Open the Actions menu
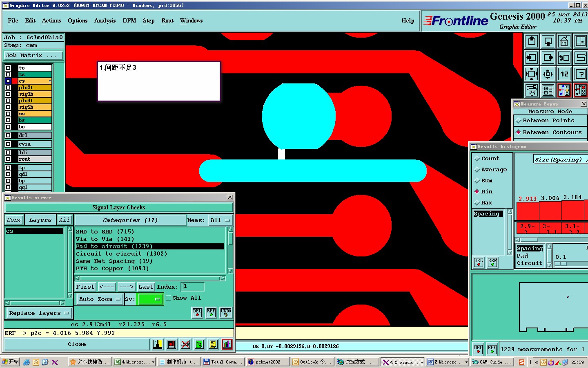 coord(51,21)
